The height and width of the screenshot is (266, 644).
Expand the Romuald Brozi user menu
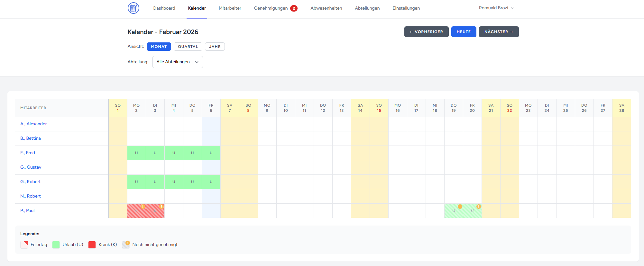click(496, 8)
